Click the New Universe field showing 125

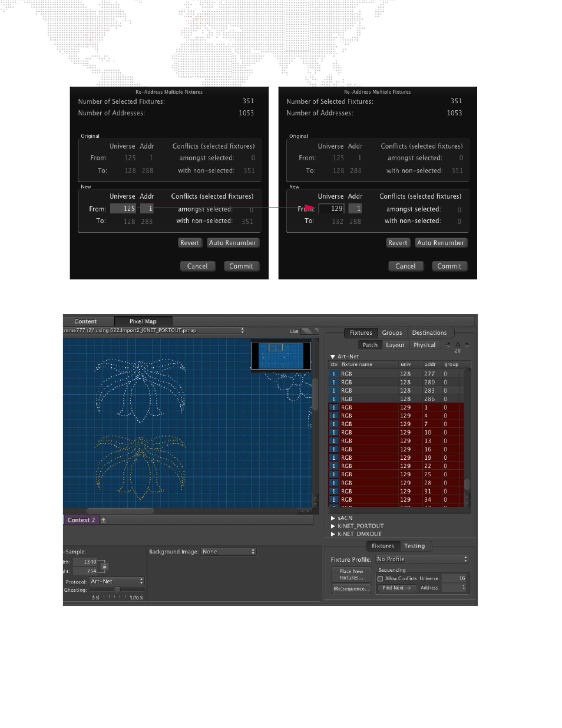tap(123, 209)
